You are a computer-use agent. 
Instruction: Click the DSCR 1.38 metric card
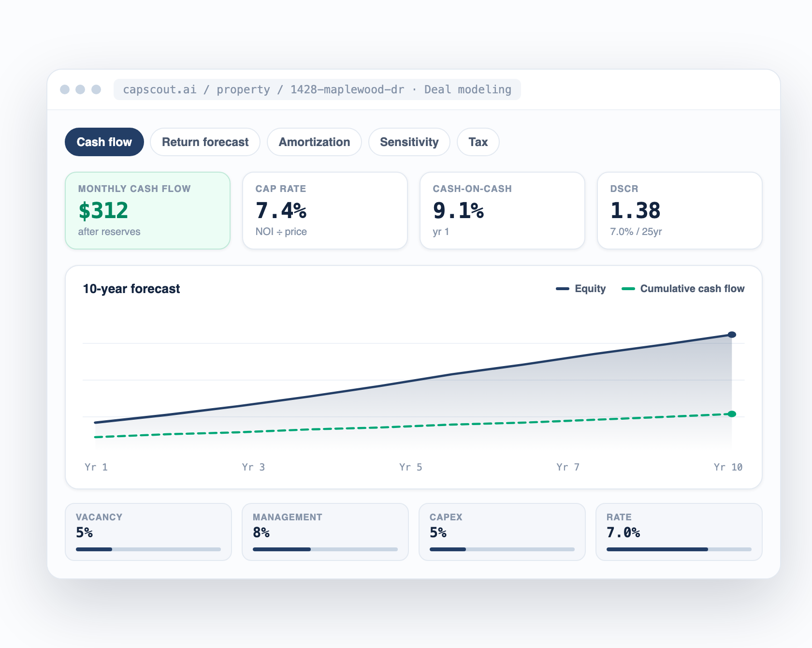pos(680,210)
